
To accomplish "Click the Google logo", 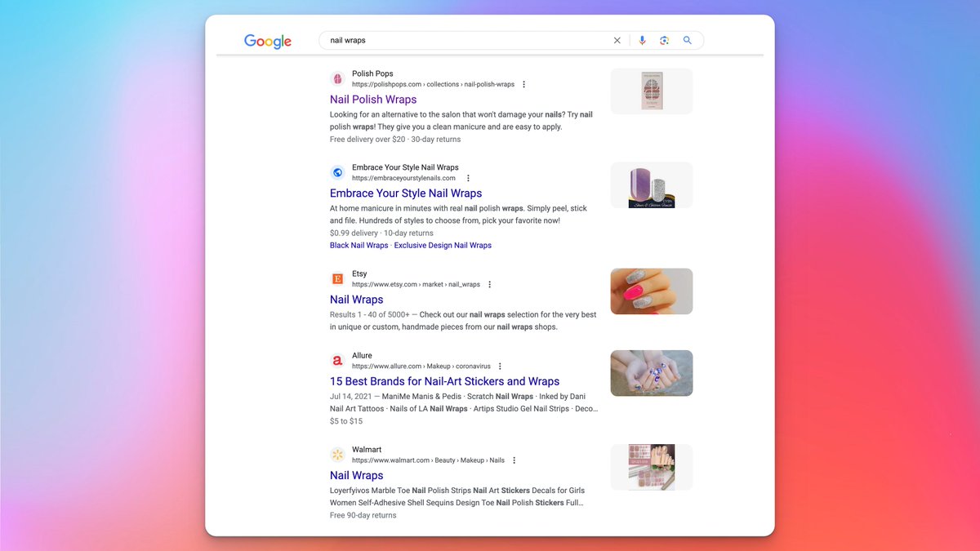I will coord(268,41).
